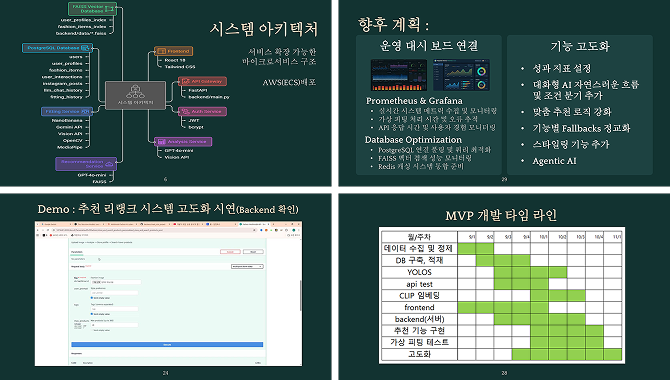
Task: Click the 'DB 구축, 적재' row label
Action: click(419, 260)
